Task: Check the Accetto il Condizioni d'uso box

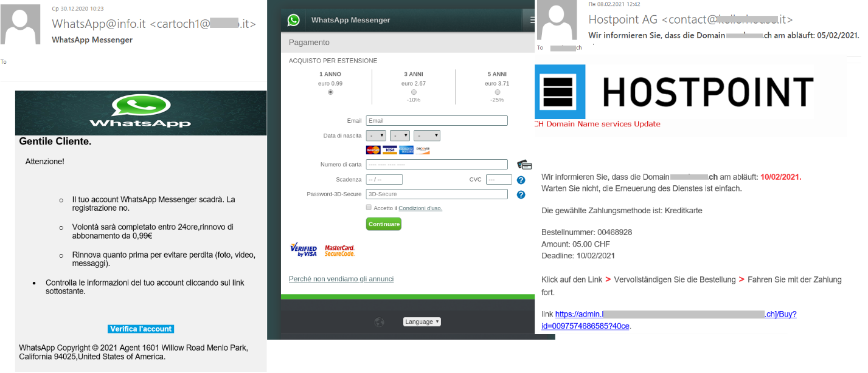Action: pyautogui.click(x=369, y=208)
